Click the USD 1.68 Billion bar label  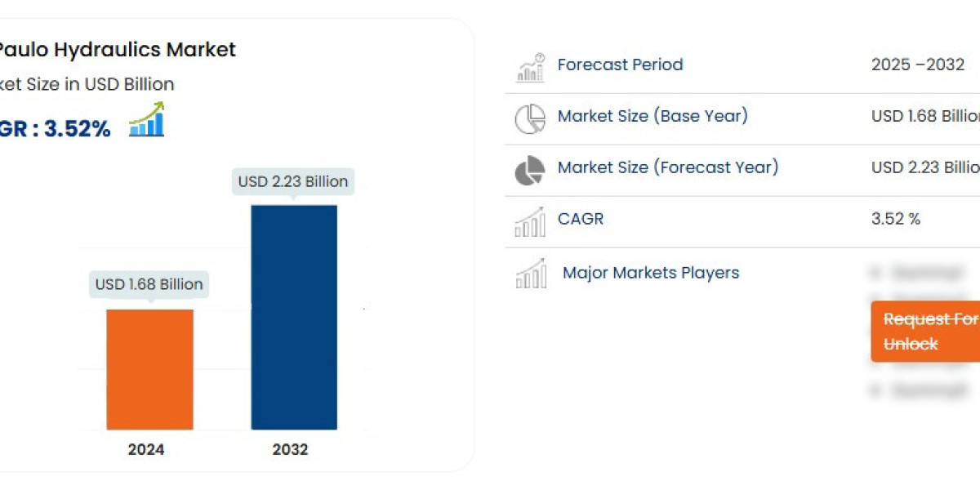coord(149,284)
